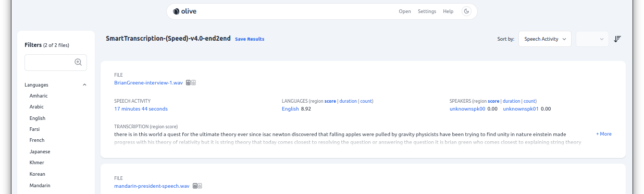Viewport: 644px width, 194px height.
Task: Sort languages region by duration
Action: (348, 101)
